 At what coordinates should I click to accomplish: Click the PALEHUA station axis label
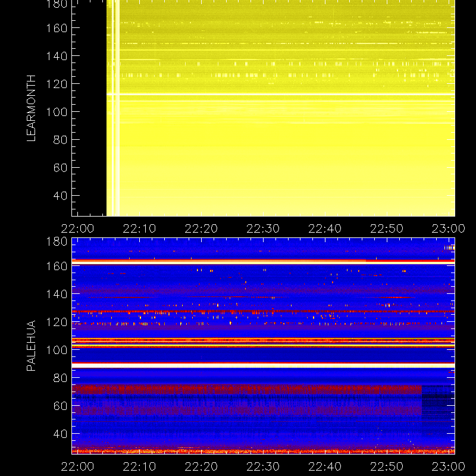coord(32,346)
